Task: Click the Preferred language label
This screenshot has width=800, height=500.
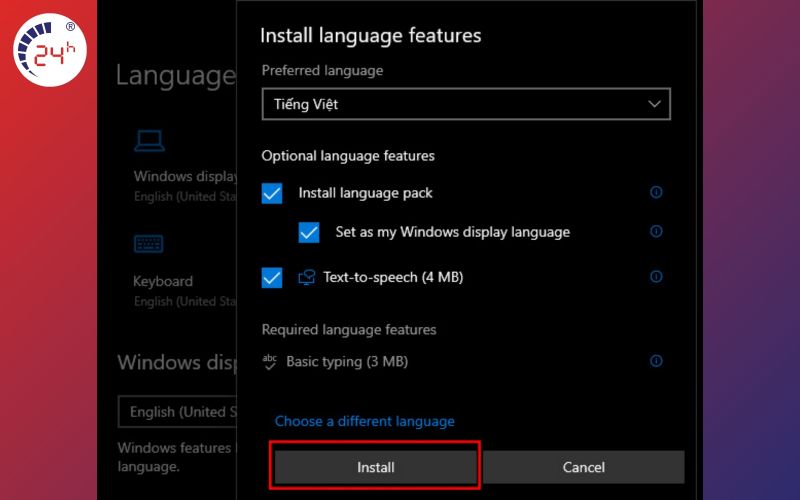Action: tap(322, 70)
